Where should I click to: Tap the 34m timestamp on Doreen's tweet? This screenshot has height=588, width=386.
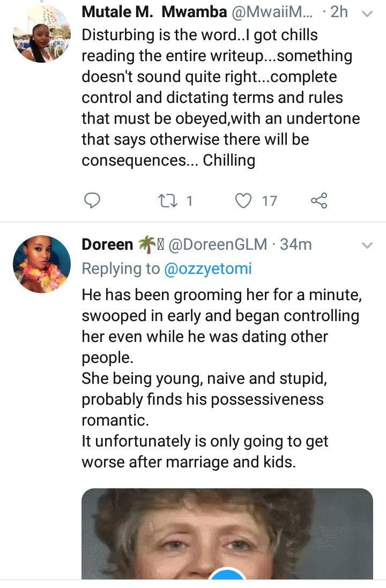296,244
